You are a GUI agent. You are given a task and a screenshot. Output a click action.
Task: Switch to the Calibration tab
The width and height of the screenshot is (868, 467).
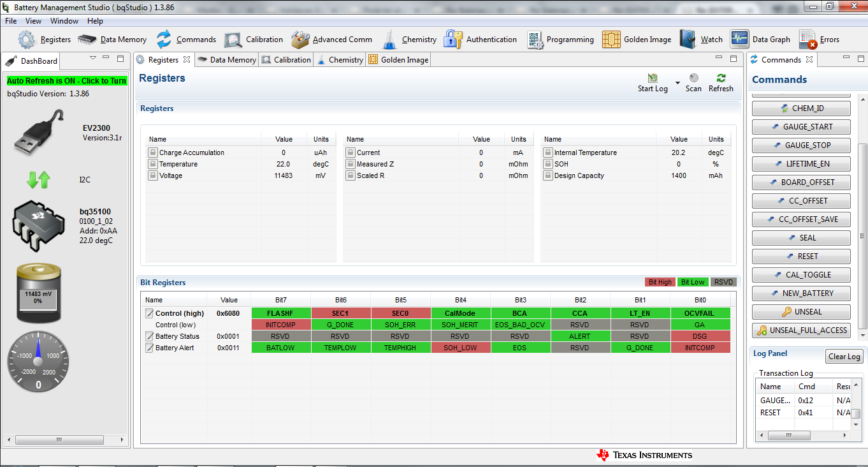(x=286, y=60)
